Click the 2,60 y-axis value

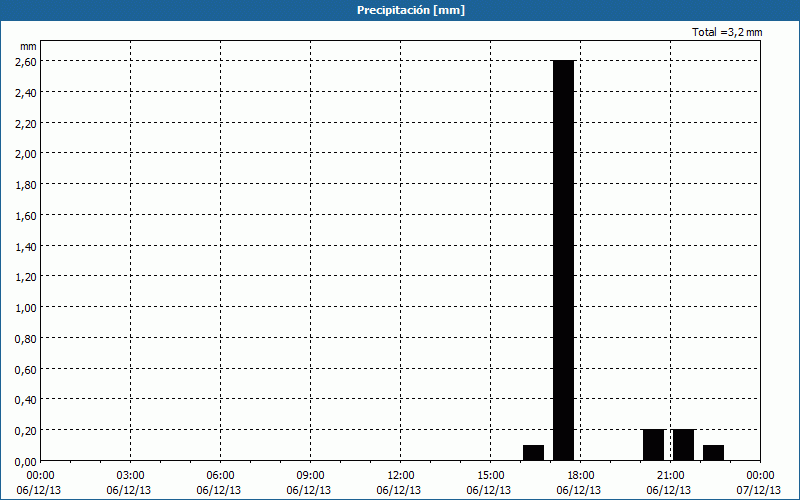26,61
